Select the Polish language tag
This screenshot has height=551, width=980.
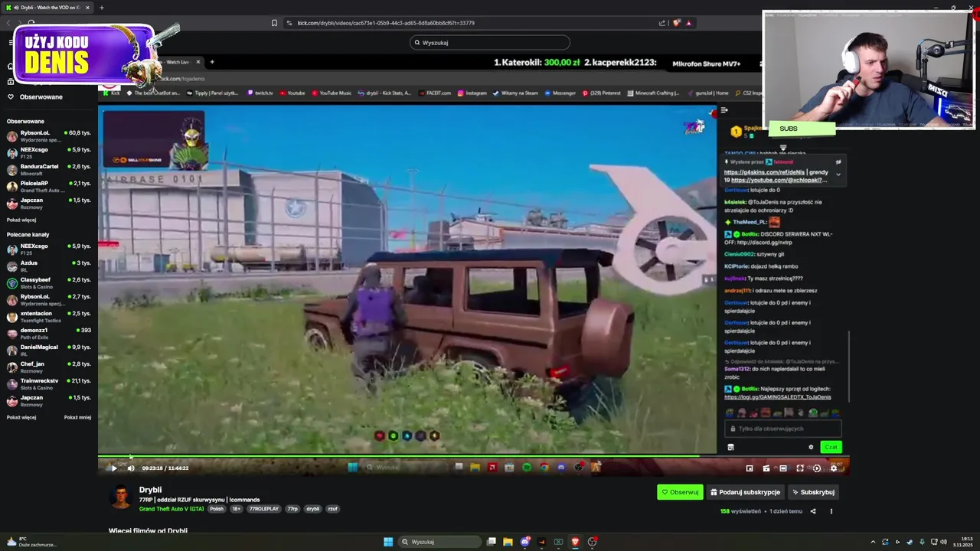click(217, 509)
